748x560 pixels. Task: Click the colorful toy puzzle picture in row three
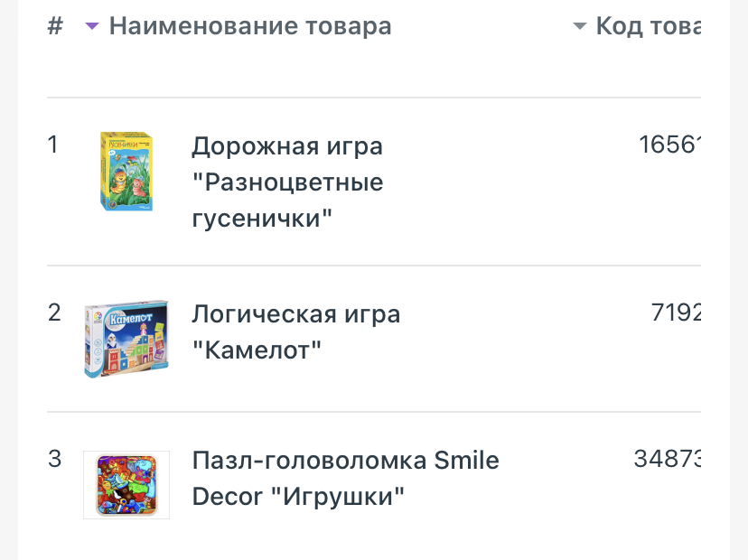click(126, 485)
